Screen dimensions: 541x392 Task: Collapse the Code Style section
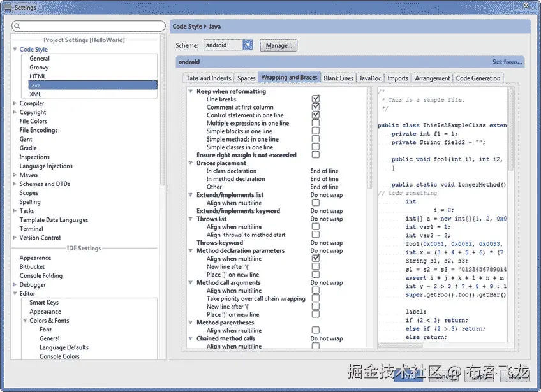tap(14, 49)
